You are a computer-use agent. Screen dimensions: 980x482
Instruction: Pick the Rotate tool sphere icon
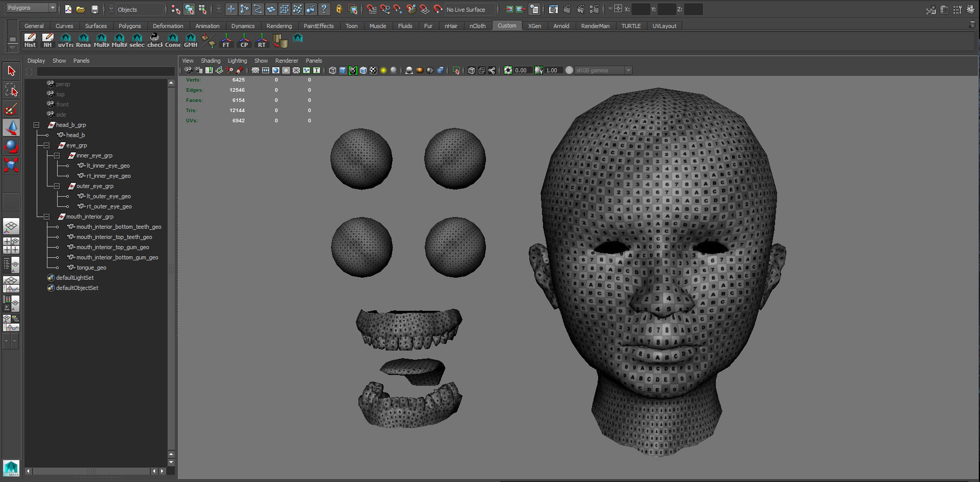pos(11,146)
